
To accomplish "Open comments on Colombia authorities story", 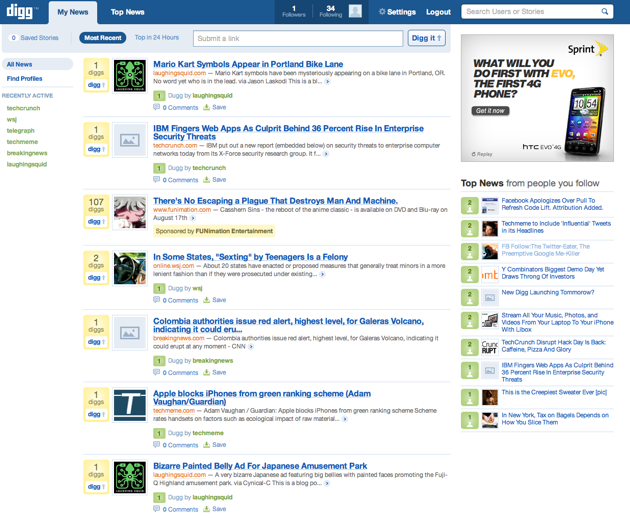I will coord(176,373).
